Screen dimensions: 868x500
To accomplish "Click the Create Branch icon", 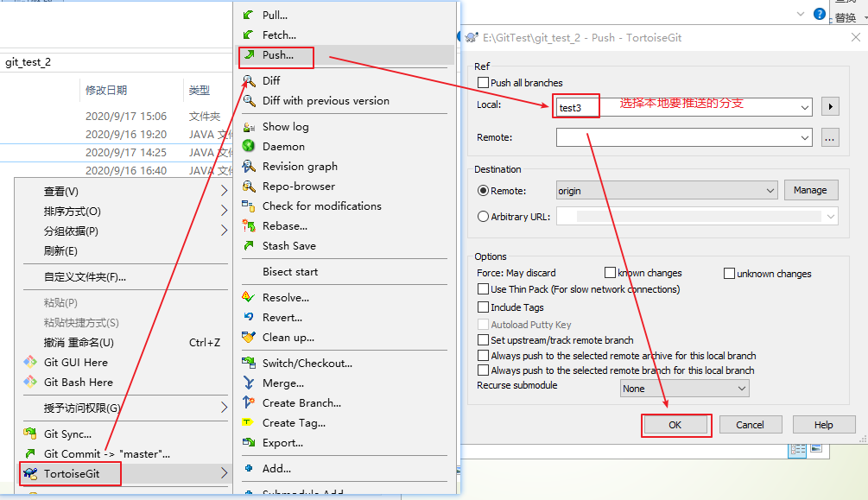I will click(249, 402).
